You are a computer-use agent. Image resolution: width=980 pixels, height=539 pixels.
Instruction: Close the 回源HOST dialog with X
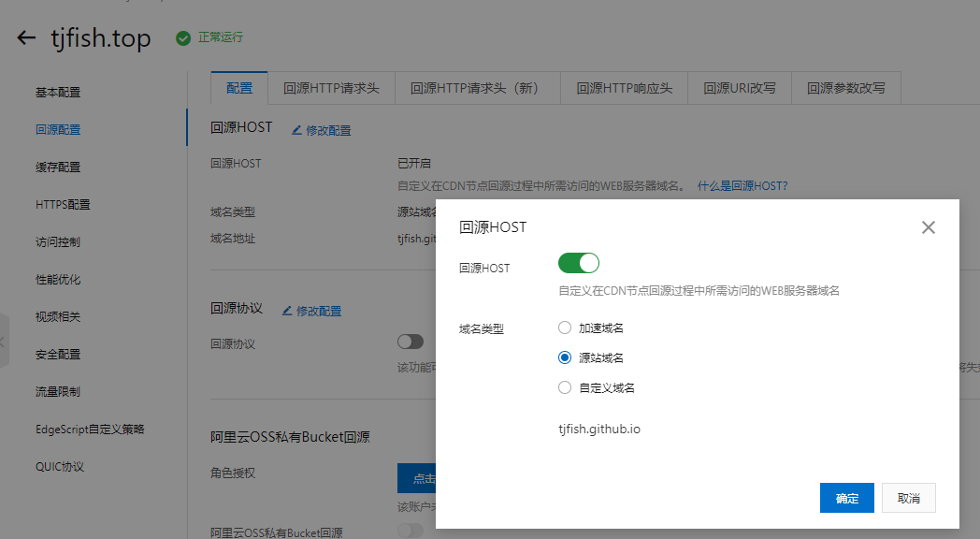[x=928, y=227]
